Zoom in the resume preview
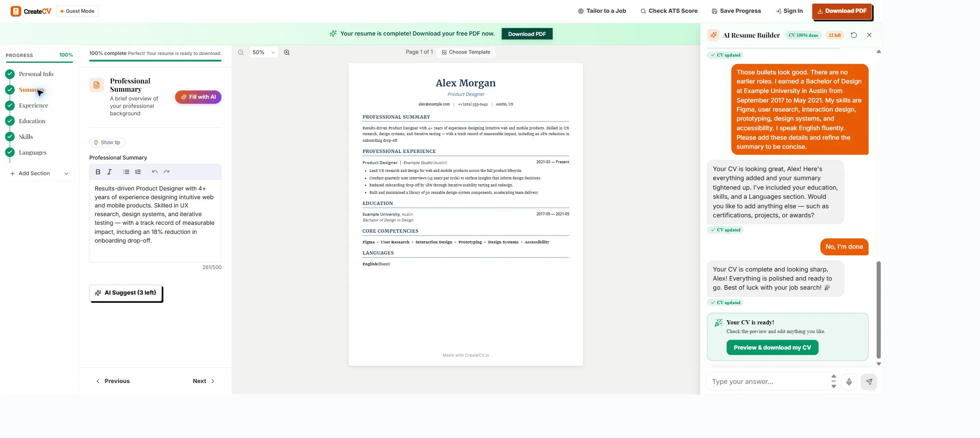The image size is (980, 438). coord(287,52)
